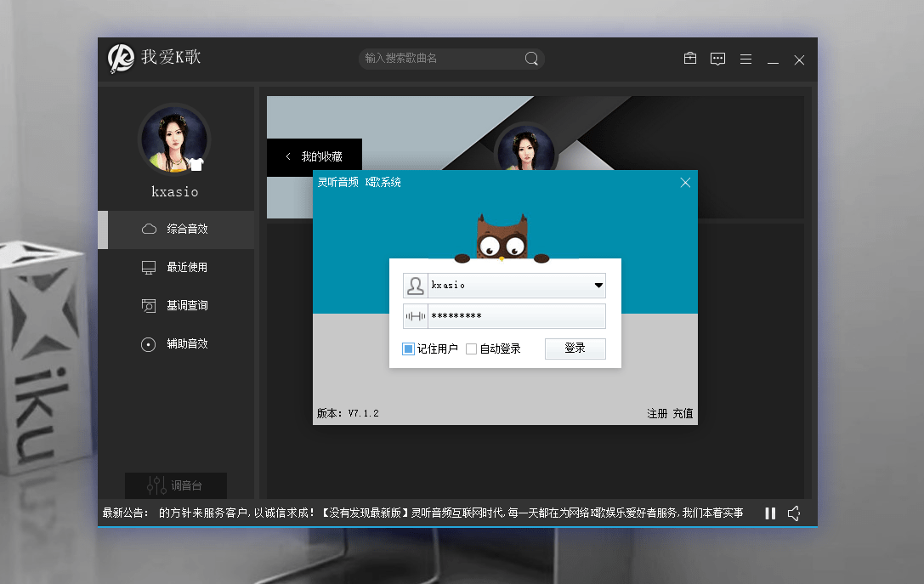924x584 pixels.
Task: Click the kxasio username text in sidebar
Action: point(175,192)
